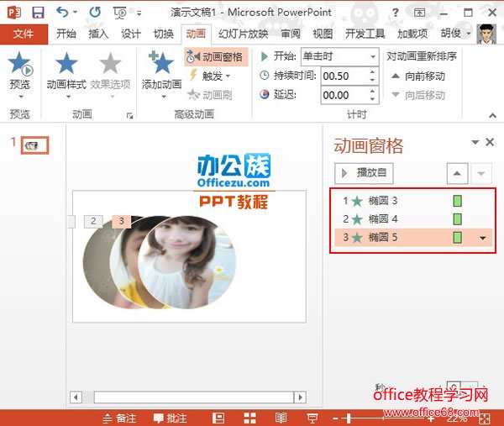Image resolution: width=504 pixels, height=426 pixels.
Task: Click 向后移动 to reorder animation
Action: (x=418, y=95)
